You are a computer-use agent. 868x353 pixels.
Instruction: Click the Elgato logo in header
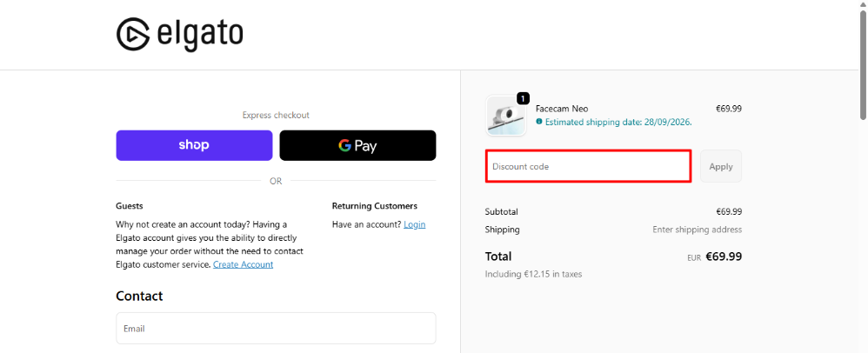179,34
